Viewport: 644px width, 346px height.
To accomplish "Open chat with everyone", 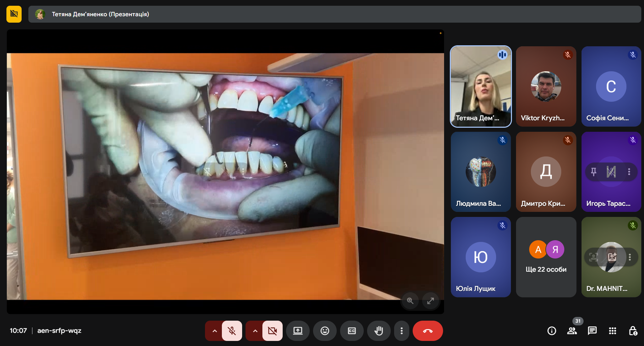I will tap(592, 331).
